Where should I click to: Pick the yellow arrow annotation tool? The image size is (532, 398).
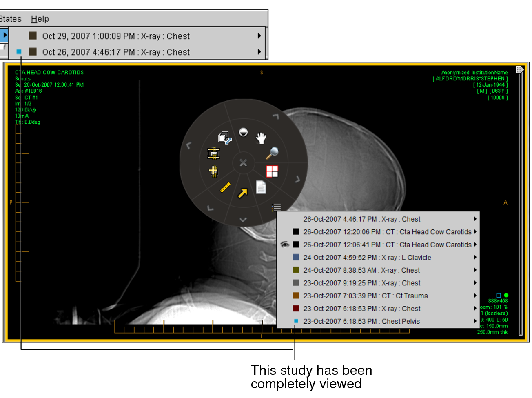[x=243, y=193]
